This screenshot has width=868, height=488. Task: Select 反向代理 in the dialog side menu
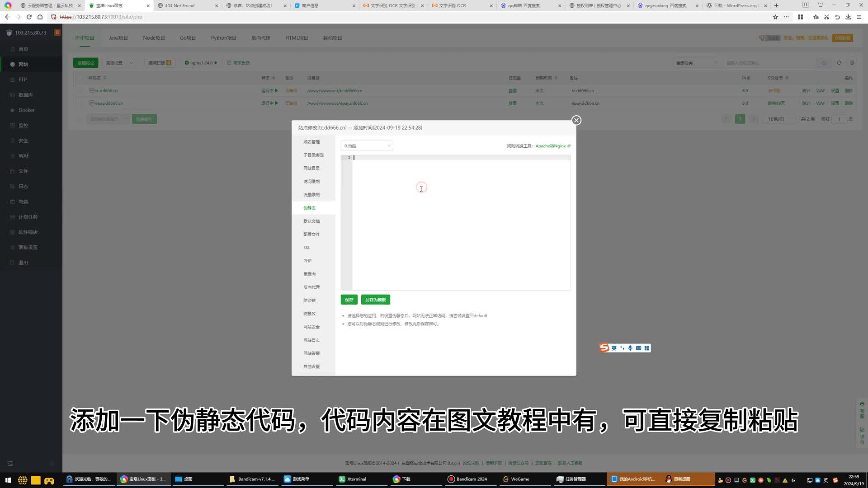pos(311,287)
